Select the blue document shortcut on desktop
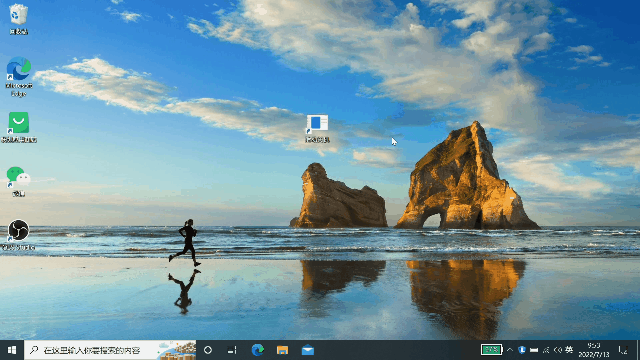The height and width of the screenshot is (360, 640). [317, 128]
